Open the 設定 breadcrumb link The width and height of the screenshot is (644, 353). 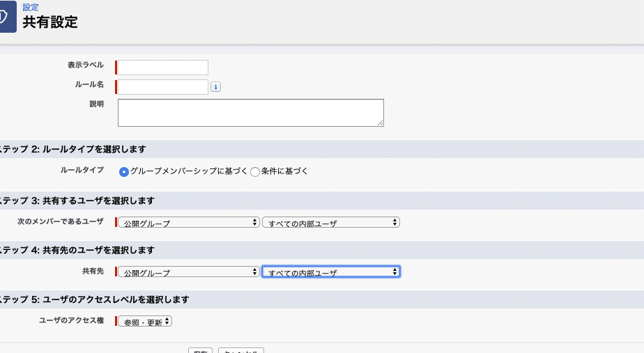[31, 7]
